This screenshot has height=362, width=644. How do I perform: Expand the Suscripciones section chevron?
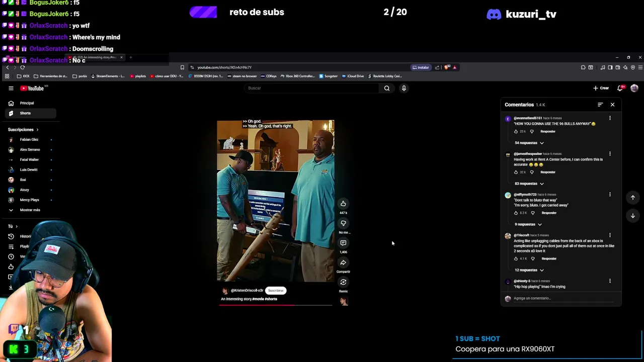click(x=37, y=130)
